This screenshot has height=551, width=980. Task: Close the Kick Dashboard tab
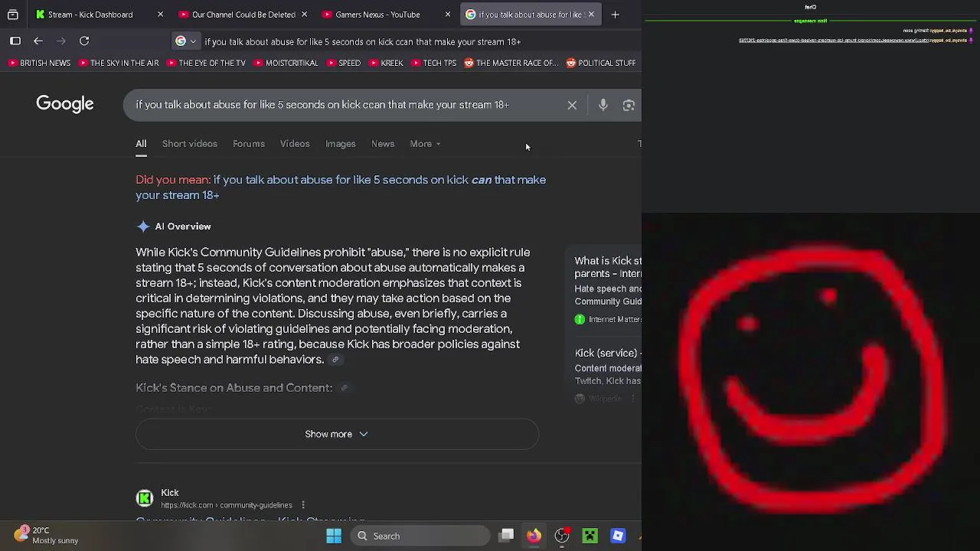(x=160, y=15)
